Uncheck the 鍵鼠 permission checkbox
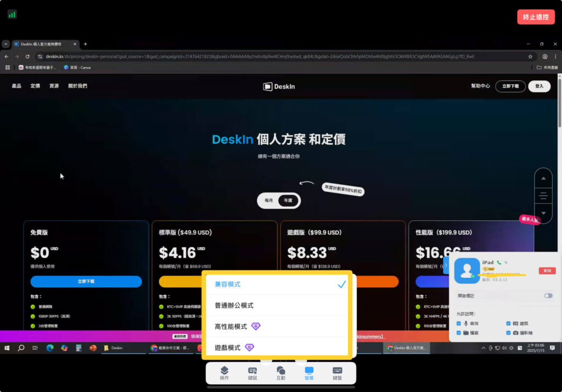 pyautogui.click(x=508, y=323)
